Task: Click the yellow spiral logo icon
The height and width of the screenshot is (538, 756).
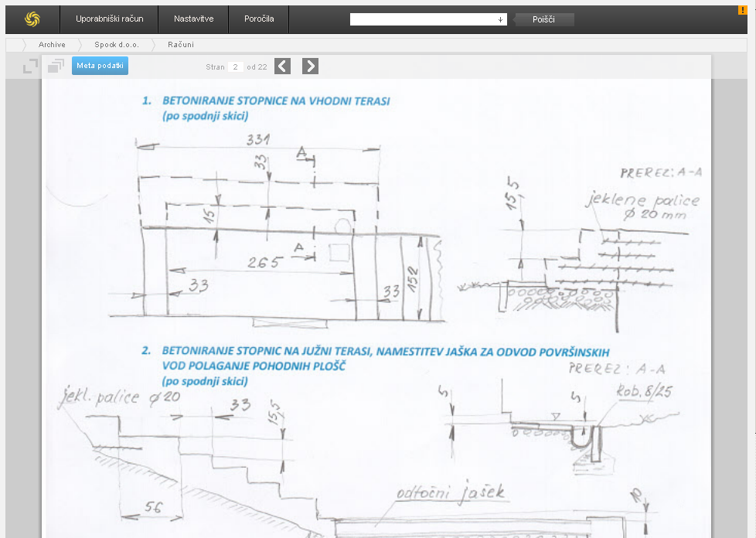Action: 32,19
